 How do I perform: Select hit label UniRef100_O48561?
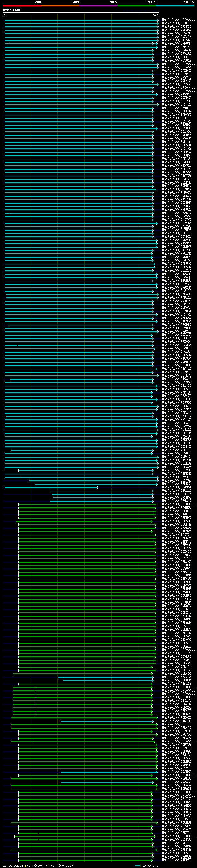pyautogui.click(x=177, y=125)
